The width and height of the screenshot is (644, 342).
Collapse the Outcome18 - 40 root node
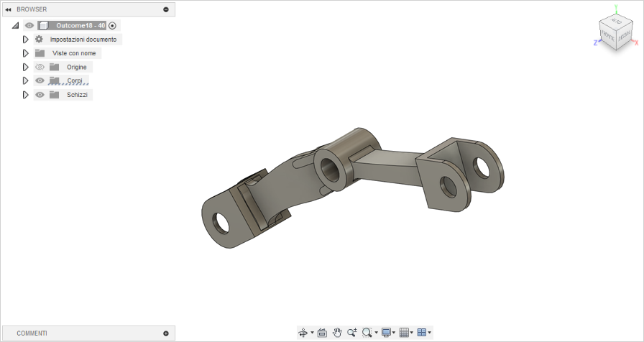pos(15,25)
